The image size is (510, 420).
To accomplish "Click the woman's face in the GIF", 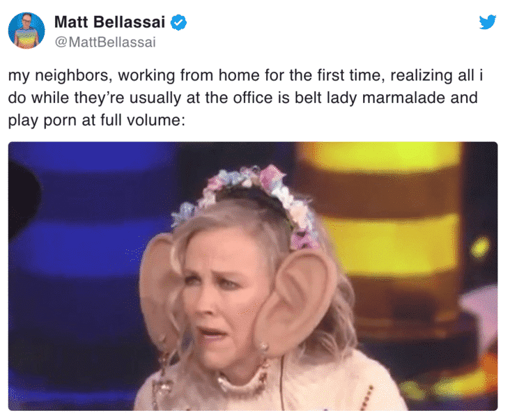I will pyautogui.click(x=224, y=293).
